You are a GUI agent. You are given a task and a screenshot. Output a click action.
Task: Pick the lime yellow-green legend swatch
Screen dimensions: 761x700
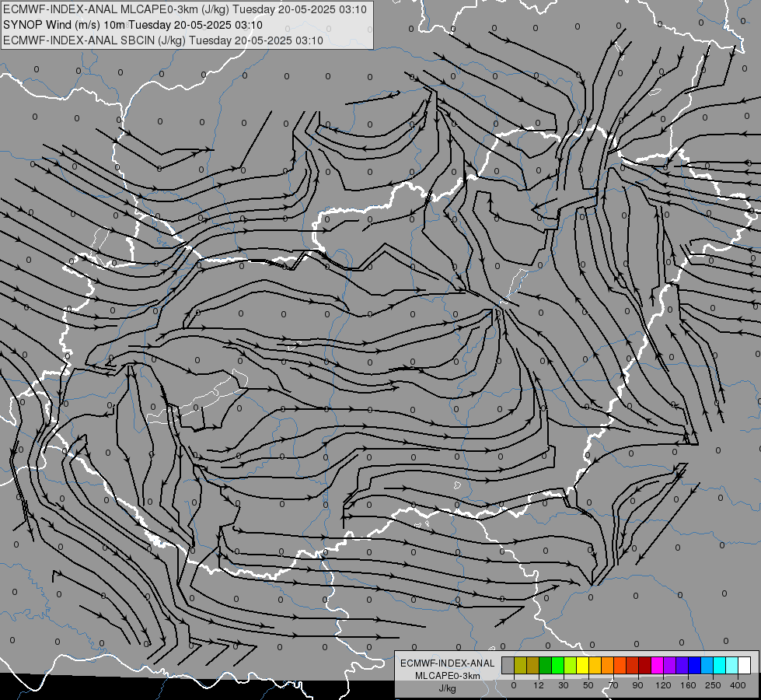571,665
